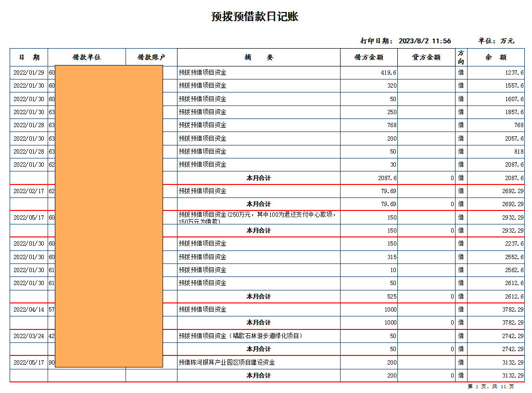The width and height of the screenshot is (532, 393).
Task: Select 本月合计 label in the 525 total row
Action: point(258,297)
